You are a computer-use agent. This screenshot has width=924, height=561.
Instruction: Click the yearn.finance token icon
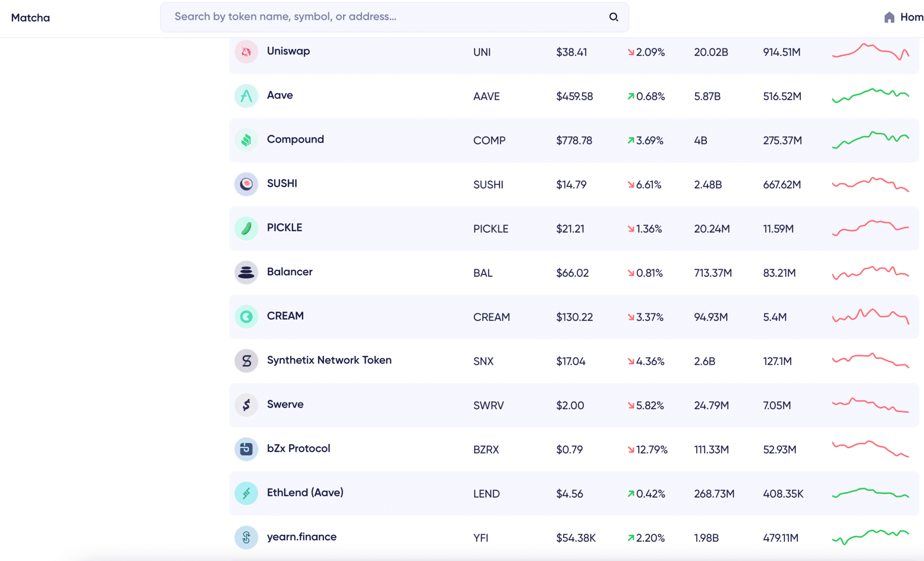point(246,537)
